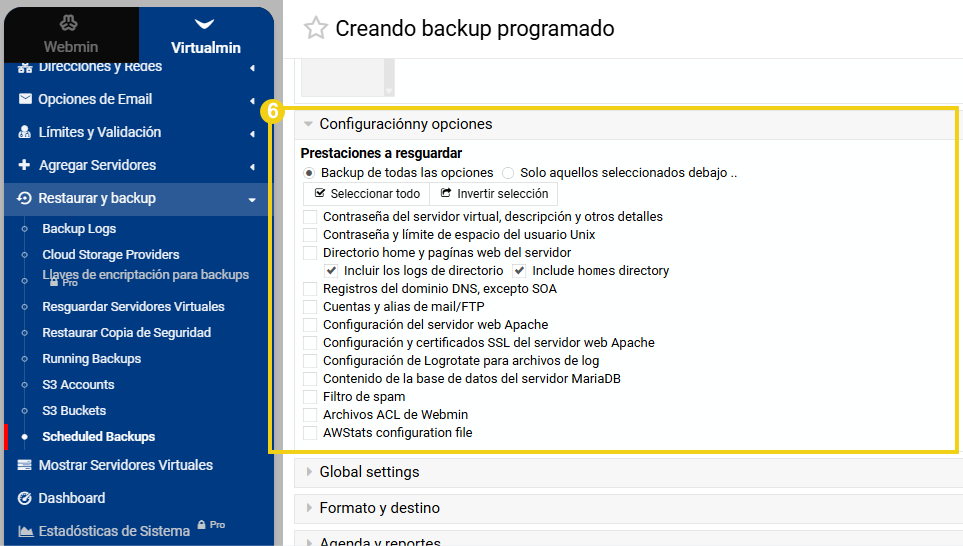Open S3 Buckets menu item
Screen dimensions: 963x546
(74, 410)
